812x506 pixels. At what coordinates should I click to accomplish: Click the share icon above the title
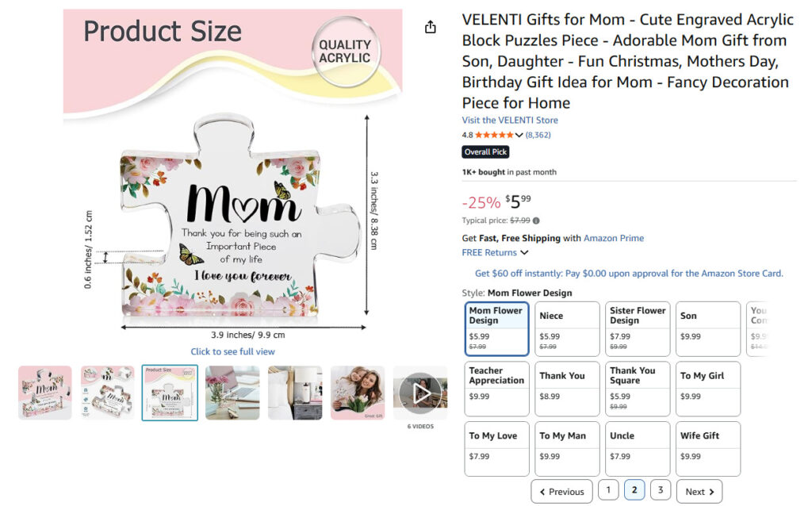(x=430, y=25)
